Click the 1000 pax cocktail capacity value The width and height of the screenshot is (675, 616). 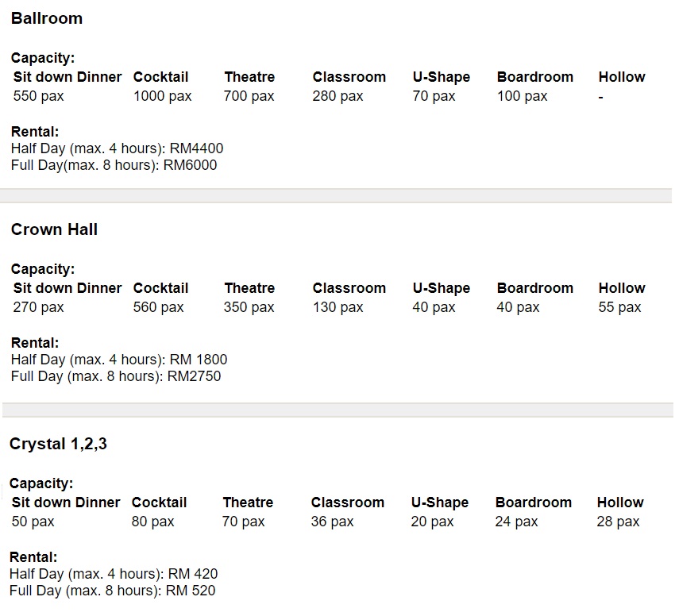coord(163,96)
